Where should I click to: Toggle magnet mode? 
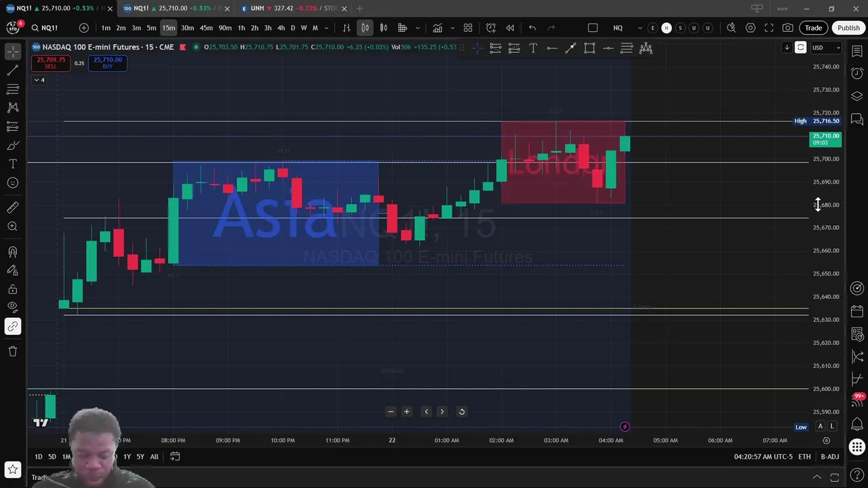(12, 252)
